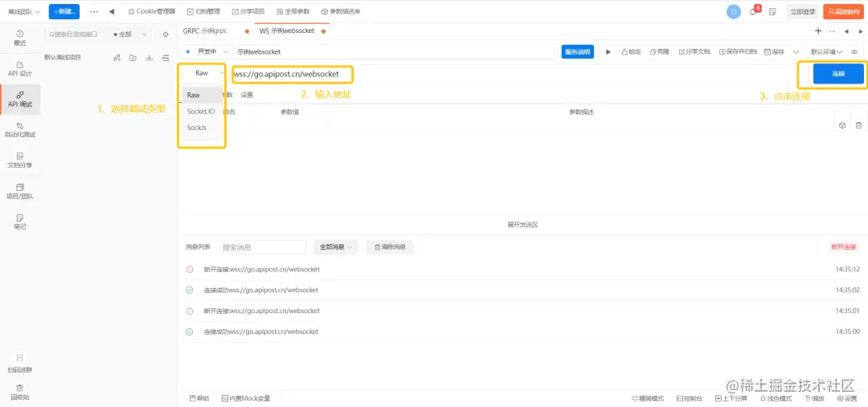Open 开发中 status dropdown

[x=207, y=51]
